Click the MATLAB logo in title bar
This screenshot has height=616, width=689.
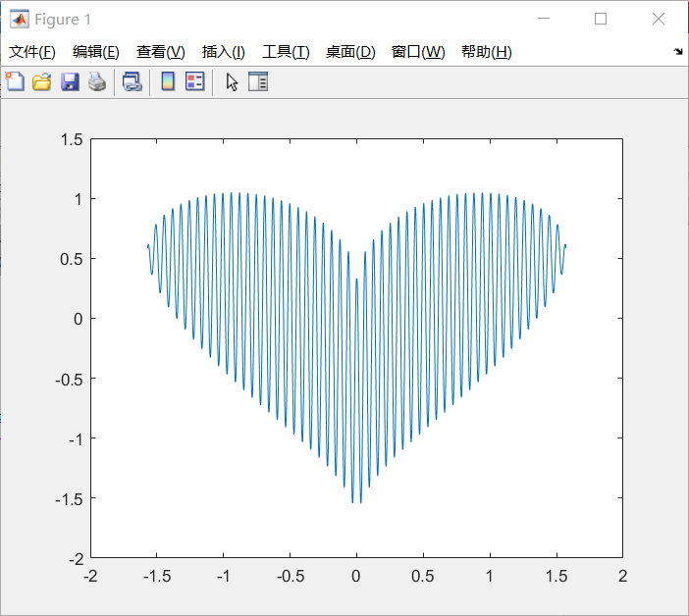point(20,20)
